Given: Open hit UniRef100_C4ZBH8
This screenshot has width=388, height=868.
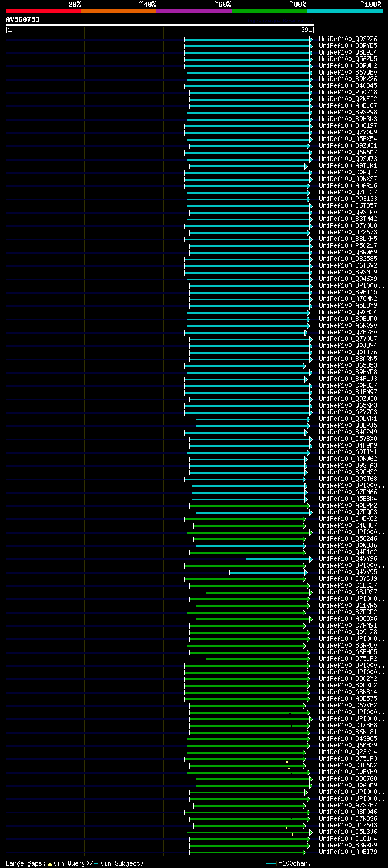Looking at the screenshot, I should [x=349, y=725].
